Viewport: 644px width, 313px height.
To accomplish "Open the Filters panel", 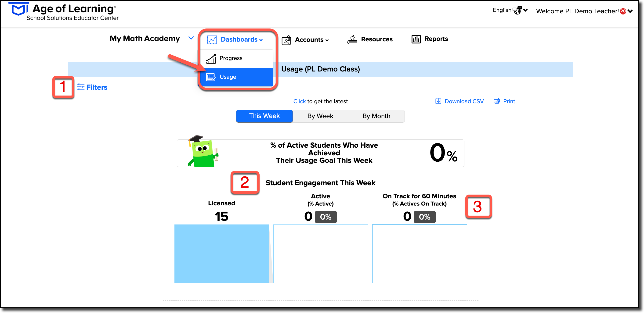I will pos(92,87).
